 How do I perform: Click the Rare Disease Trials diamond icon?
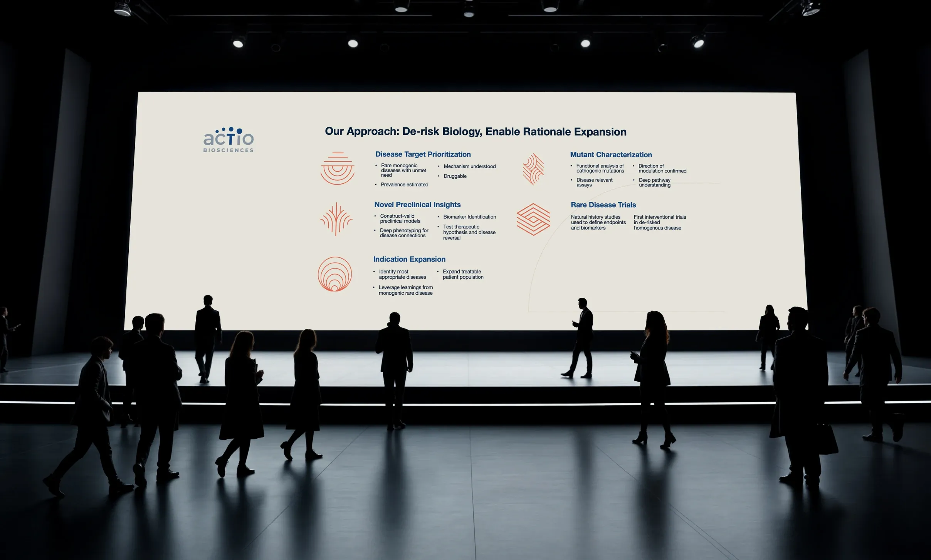click(x=533, y=219)
